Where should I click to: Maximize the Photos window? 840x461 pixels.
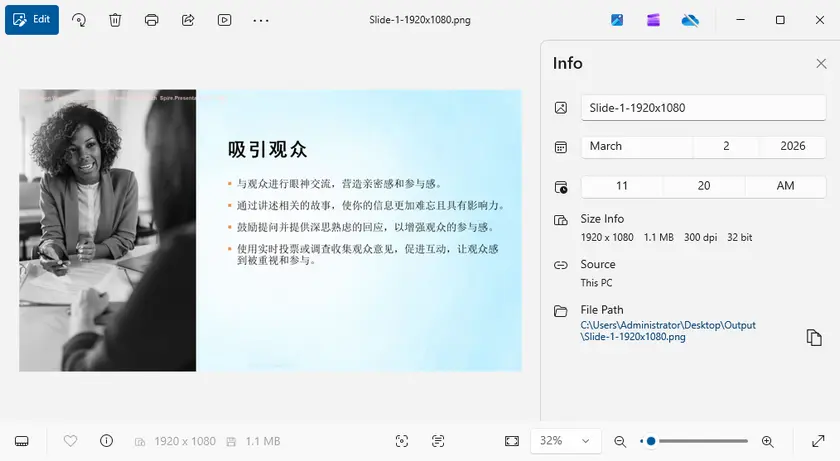click(780, 20)
